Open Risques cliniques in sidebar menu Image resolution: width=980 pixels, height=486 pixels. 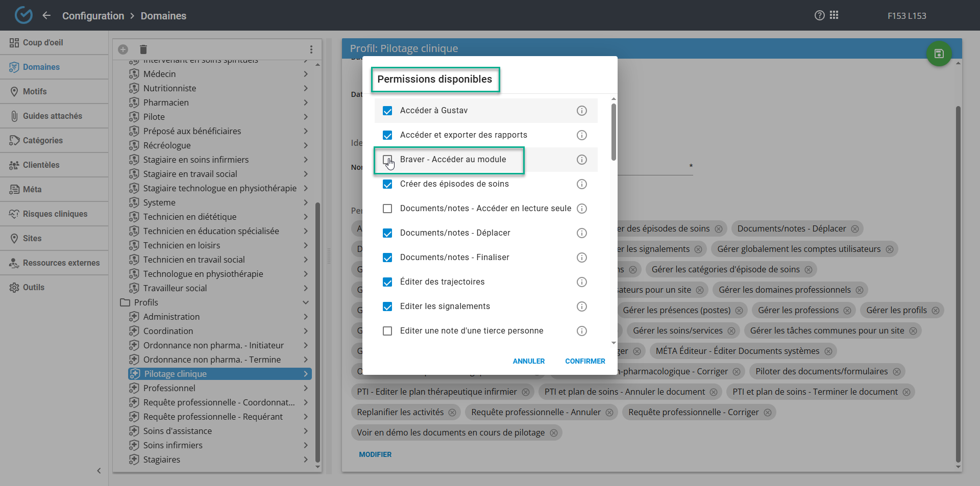(55, 214)
